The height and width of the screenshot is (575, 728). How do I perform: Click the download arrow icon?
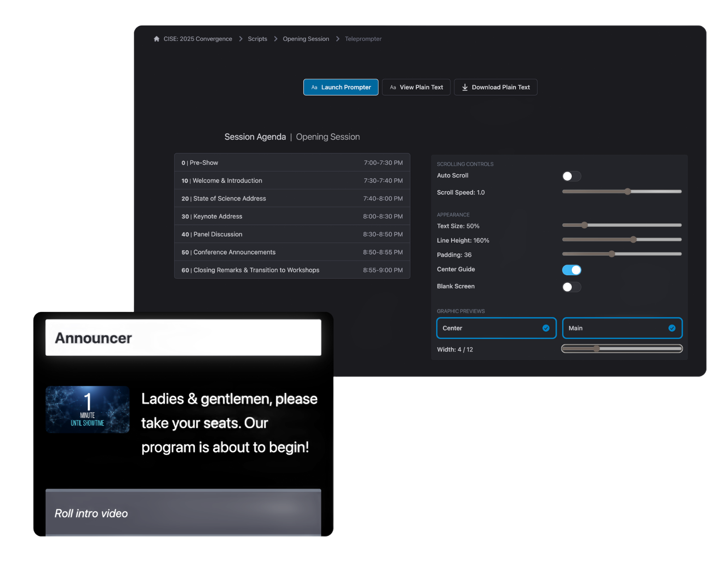[465, 87]
